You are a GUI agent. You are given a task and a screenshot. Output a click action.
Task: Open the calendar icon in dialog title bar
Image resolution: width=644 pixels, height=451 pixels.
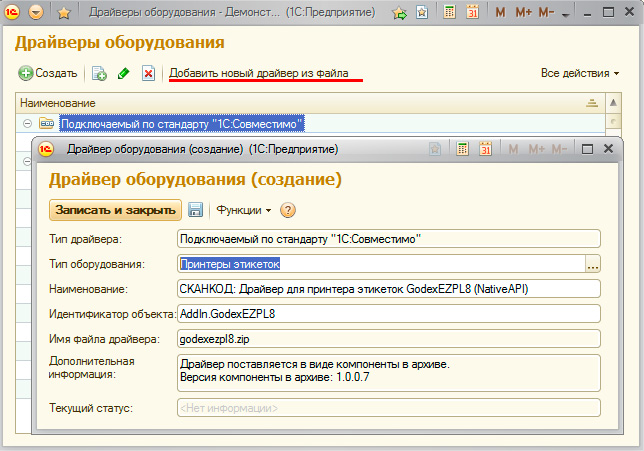coord(486,149)
